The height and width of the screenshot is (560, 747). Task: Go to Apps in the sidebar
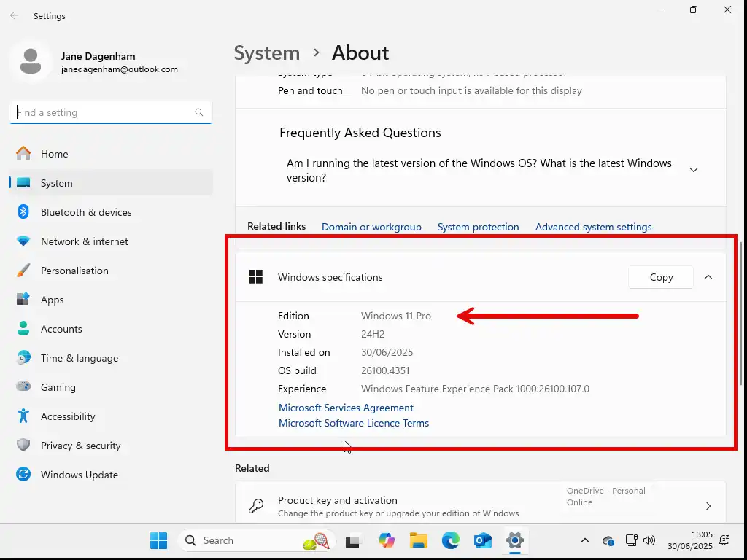(x=53, y=300)
